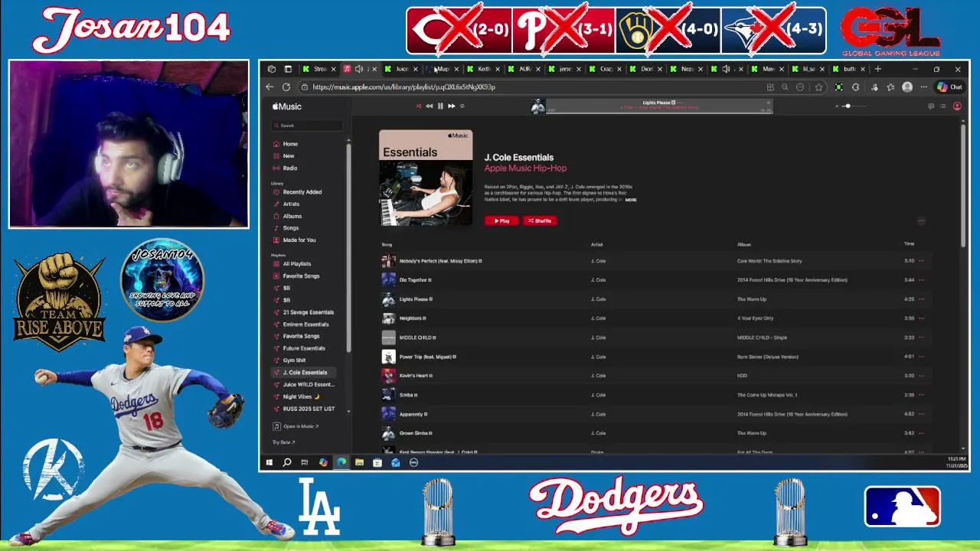Open Recently Added in the Library
This screenshot has height=551, width=980.
302,192
